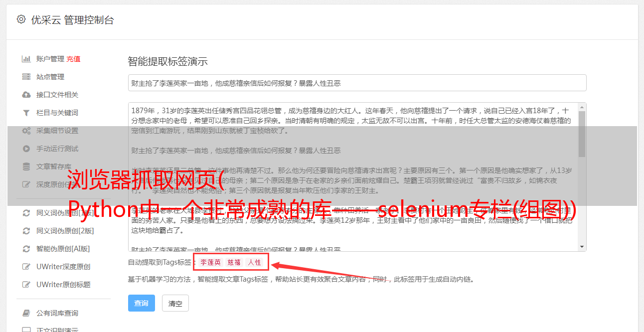Click the book icon for 公有词库查询
Viewport: 644px width, 332px height.
(x=26, y=313)
